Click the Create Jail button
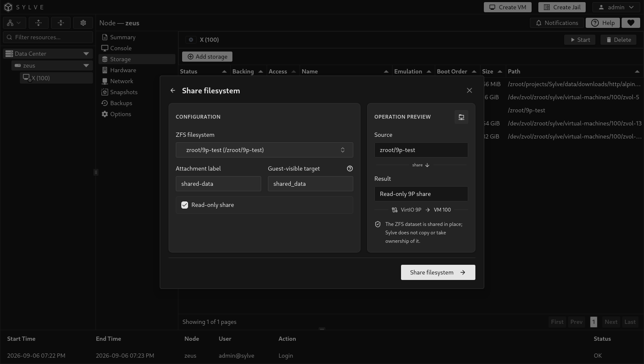This screenshot has width=644, height=364. [x=562, y=7]
